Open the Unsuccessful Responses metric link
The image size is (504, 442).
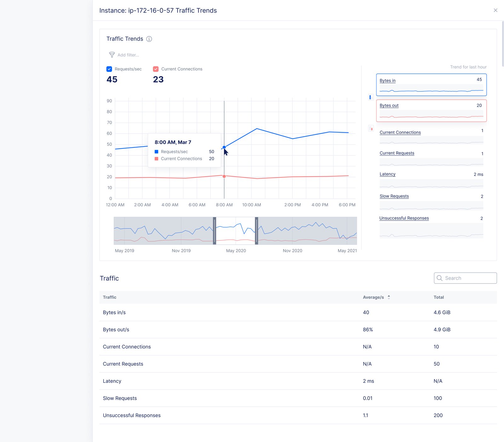[404, 218]
